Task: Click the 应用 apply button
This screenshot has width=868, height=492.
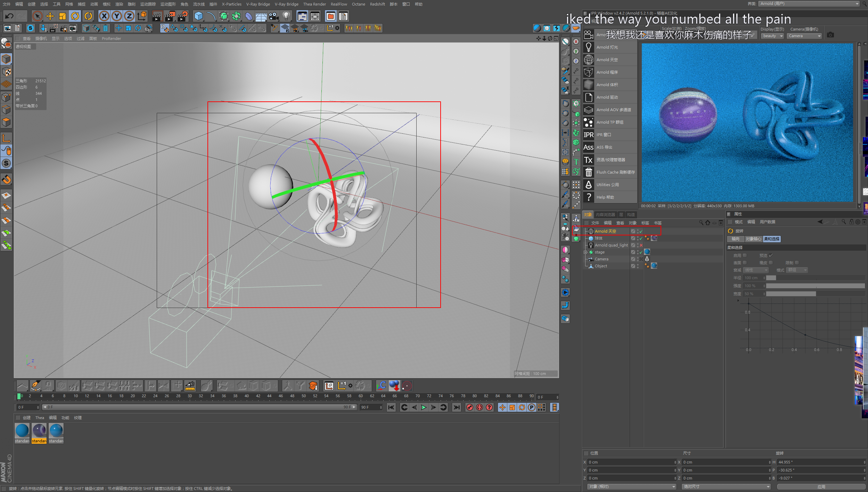Action: (821, 486)
